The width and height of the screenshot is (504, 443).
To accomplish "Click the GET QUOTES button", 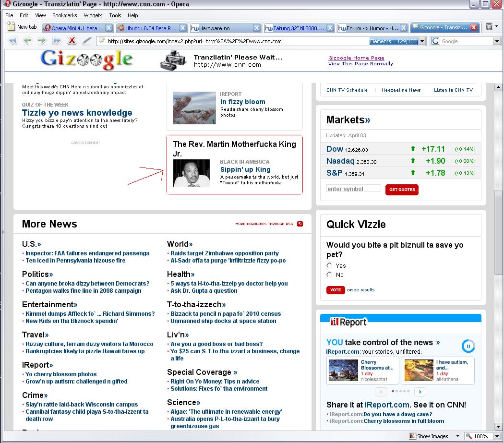I will tap(402, 190).
